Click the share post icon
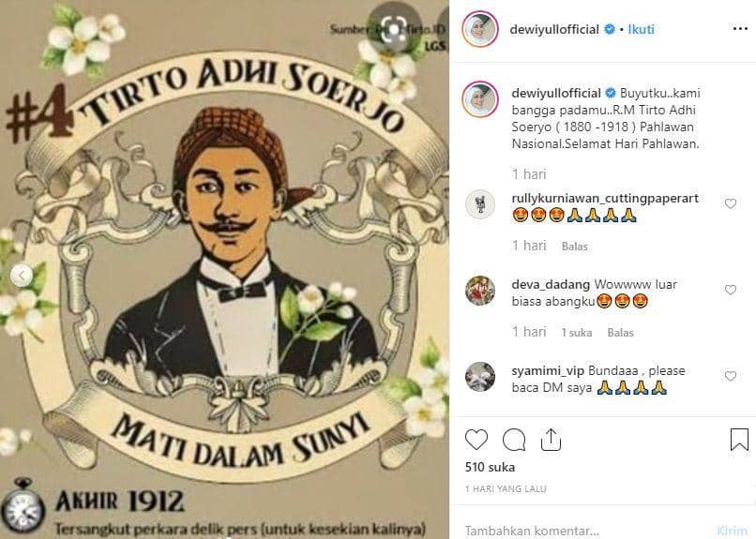The image size is (756, 539). coord(551,440)
